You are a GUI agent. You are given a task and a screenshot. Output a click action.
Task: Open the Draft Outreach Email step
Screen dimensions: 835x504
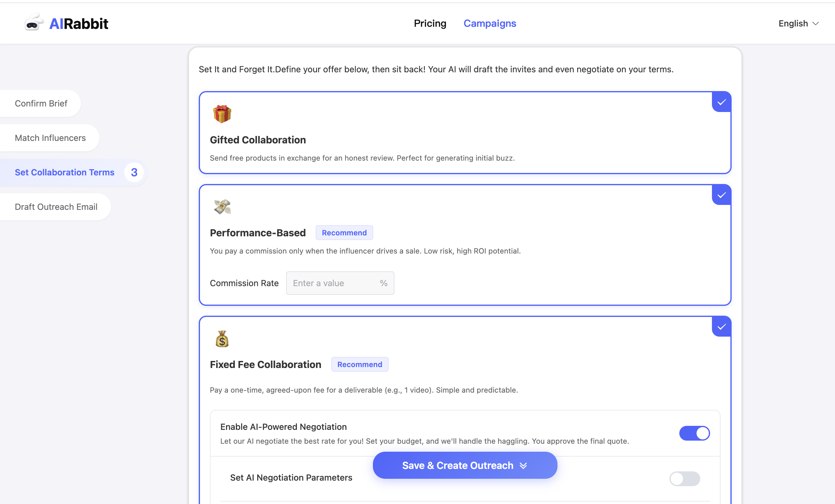pyautogui.click(x=56, y=206)
